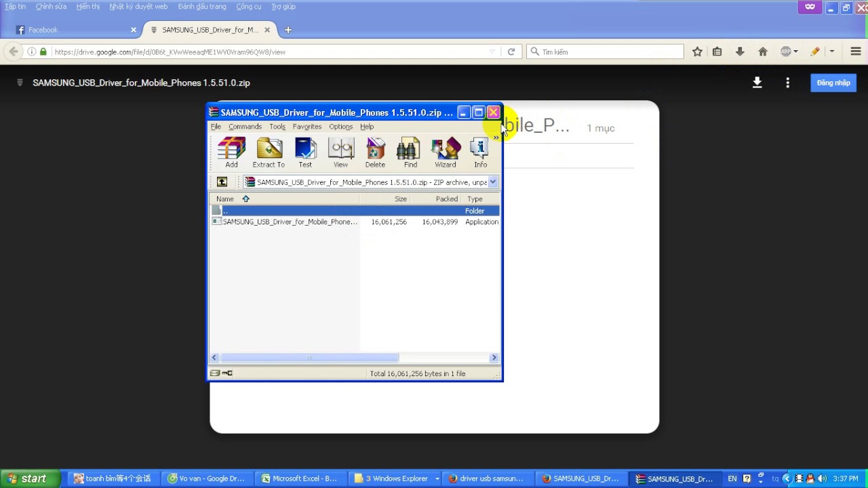868x488 pixels.
Task: Click the Tìm kiếm search box
Action: click(605, 52)
